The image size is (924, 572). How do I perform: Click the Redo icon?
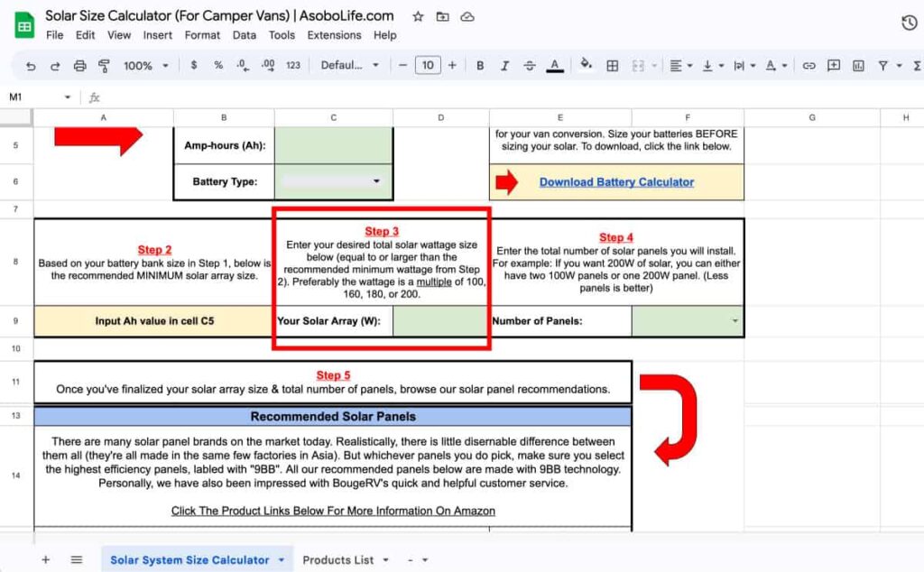coord(55,66)
